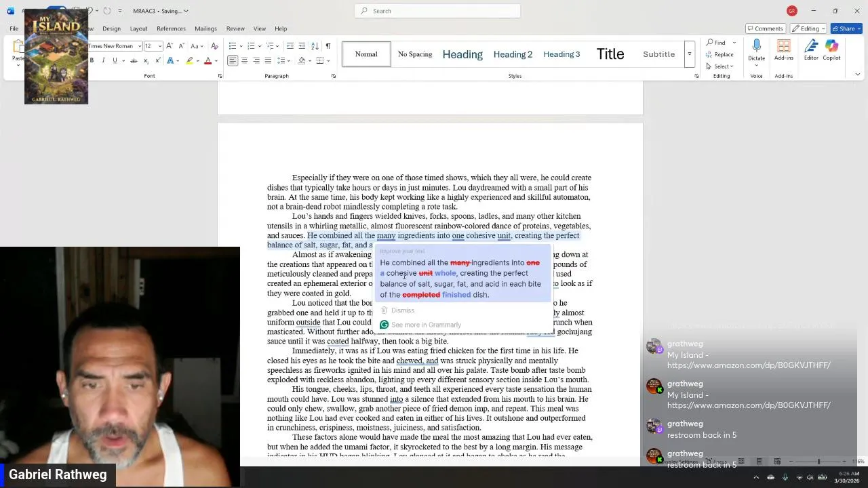
Task: Click the Sort icon
Action: (x=315, y=46)
